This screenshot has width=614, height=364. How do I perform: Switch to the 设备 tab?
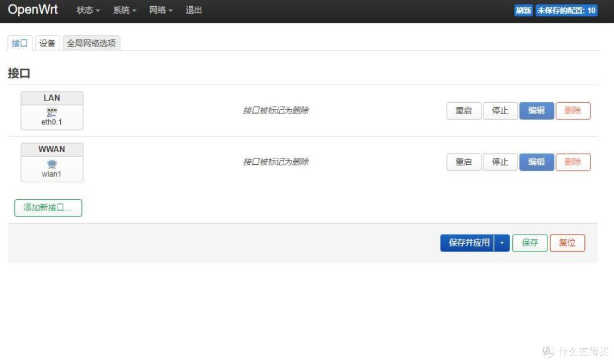click(x=47, y=43)
